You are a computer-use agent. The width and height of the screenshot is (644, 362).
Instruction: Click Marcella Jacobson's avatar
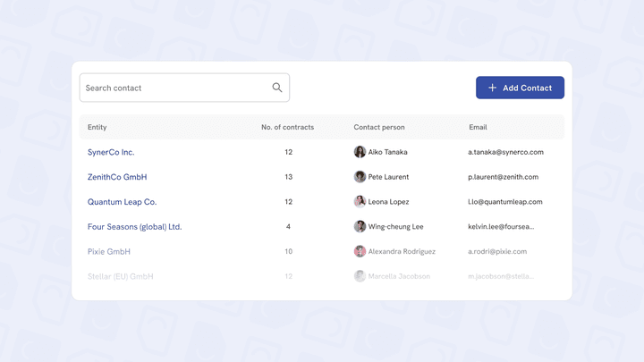(x=360, y=276)
